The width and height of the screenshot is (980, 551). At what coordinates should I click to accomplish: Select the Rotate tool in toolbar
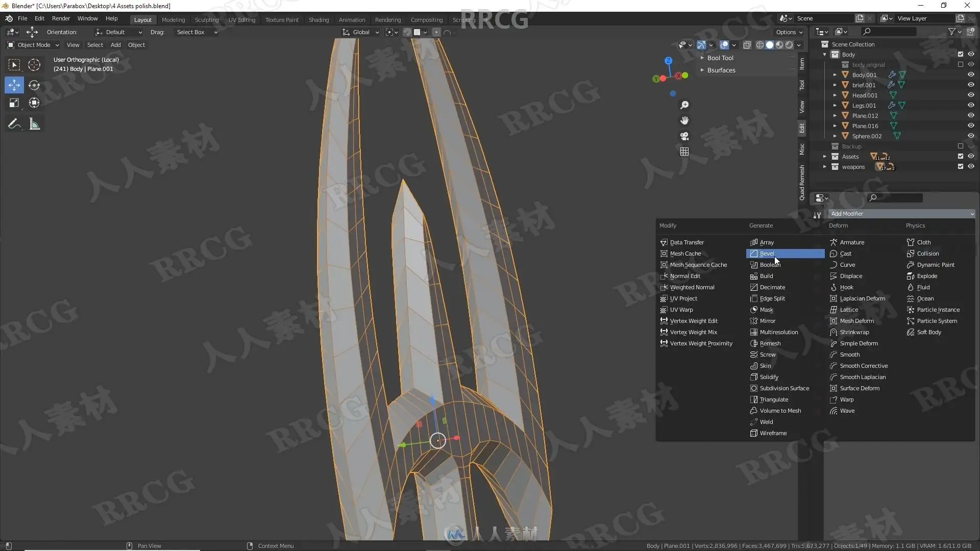[34, 85]
